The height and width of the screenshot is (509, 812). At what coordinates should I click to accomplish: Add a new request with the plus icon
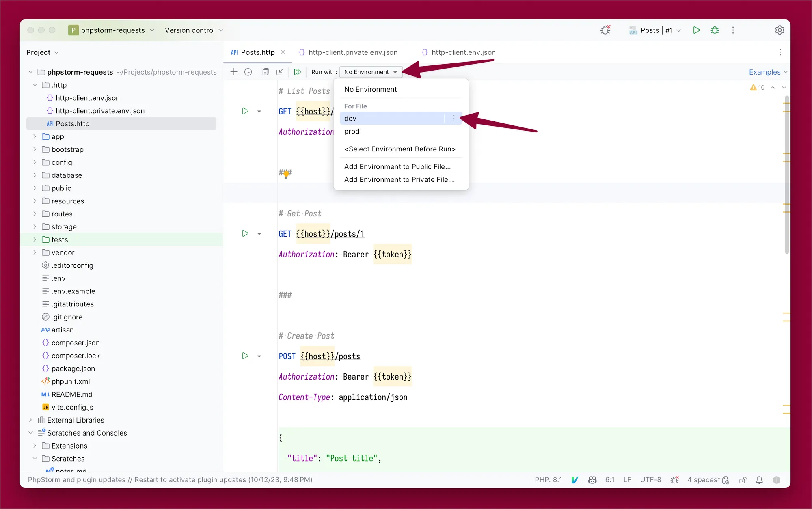tap(234, 72)
